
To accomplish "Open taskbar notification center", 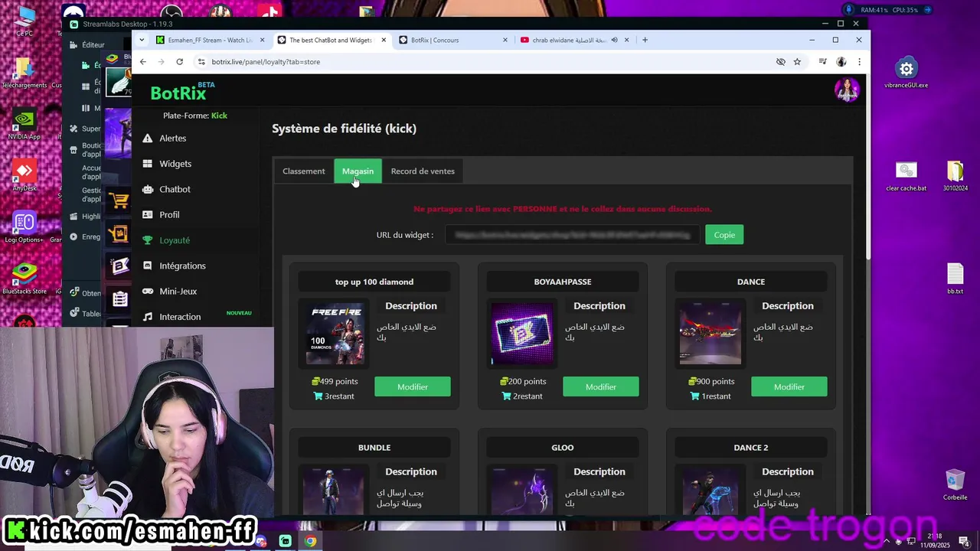I will [966, 541].
